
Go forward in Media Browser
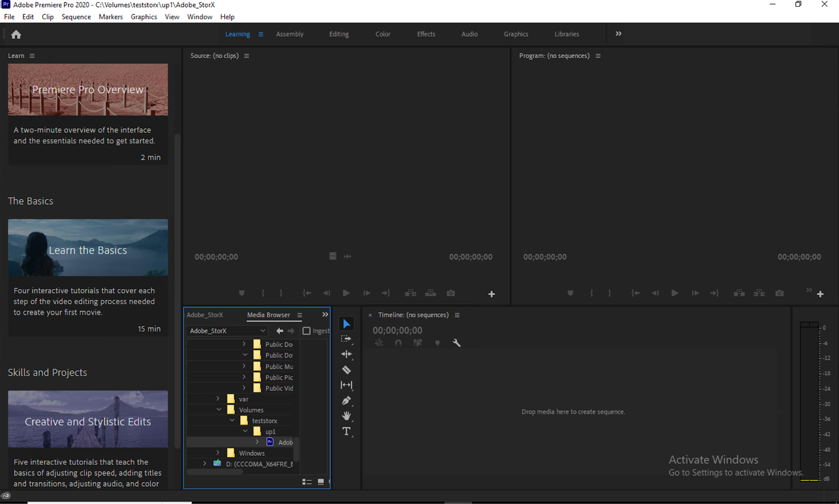tap(291, 331)
